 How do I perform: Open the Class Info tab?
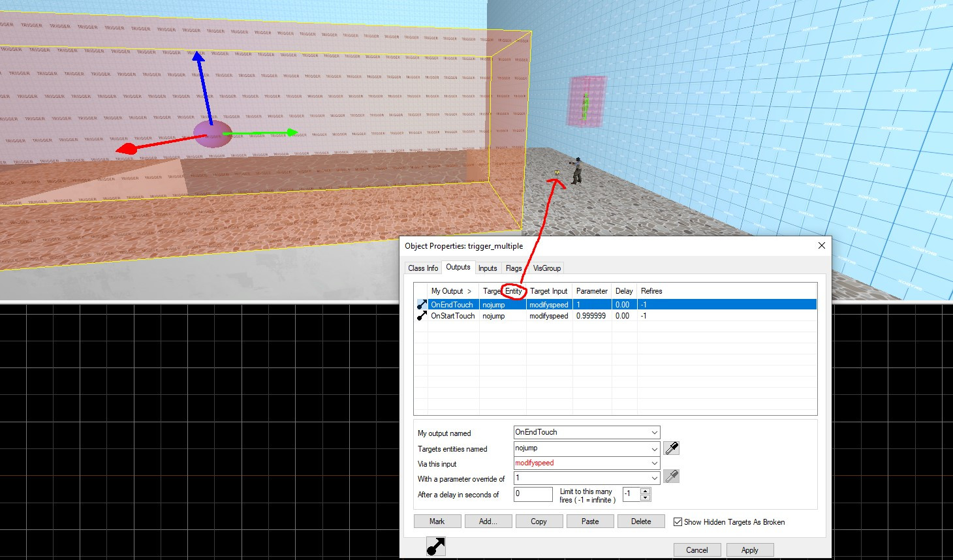pyautogui.click(x=422, y=268)
